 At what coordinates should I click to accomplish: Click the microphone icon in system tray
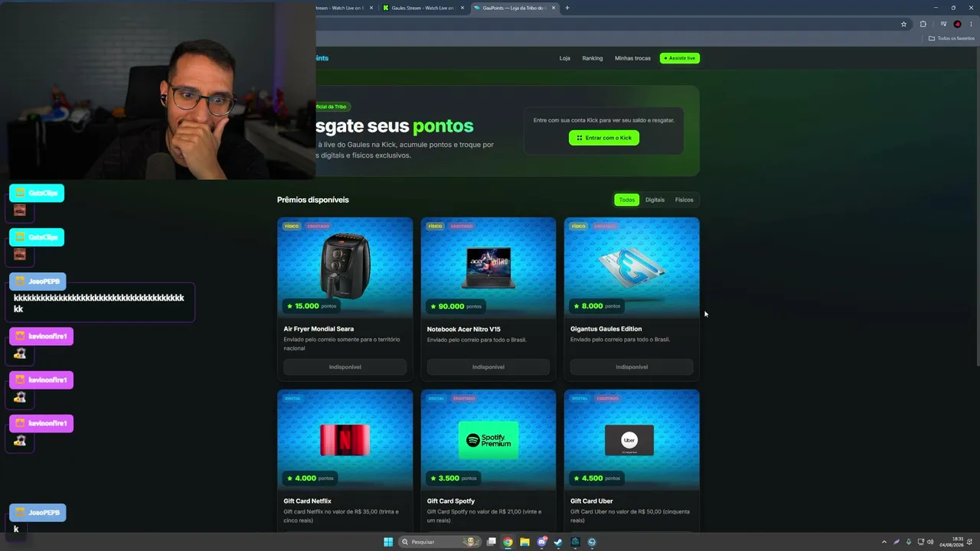[x=909, y=542]
